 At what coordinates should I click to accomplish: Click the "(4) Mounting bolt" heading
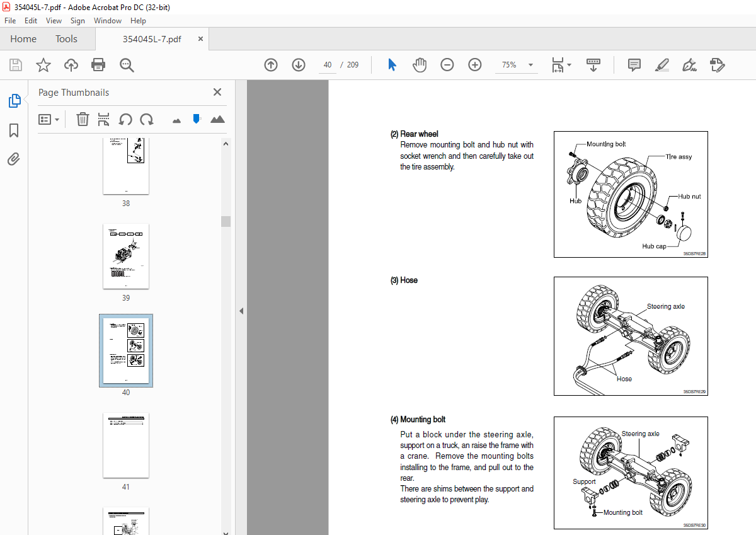(418, 419)
